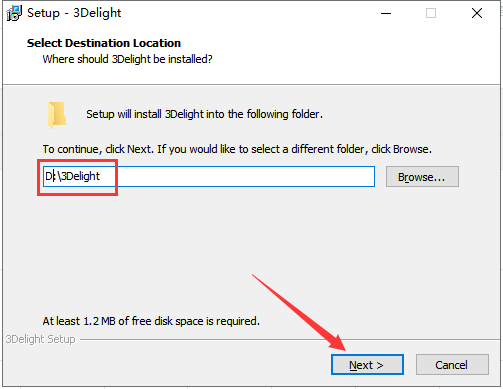
Task: Click the "To continue, click Next" instruction text
Action: pyautogui.click(x=237, y=149)
